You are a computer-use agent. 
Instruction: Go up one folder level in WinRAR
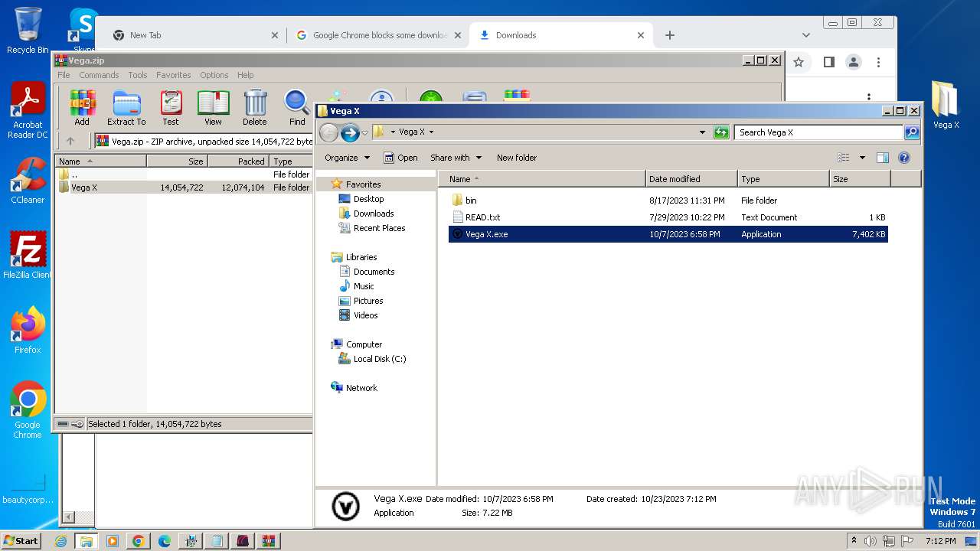(70, 141)
